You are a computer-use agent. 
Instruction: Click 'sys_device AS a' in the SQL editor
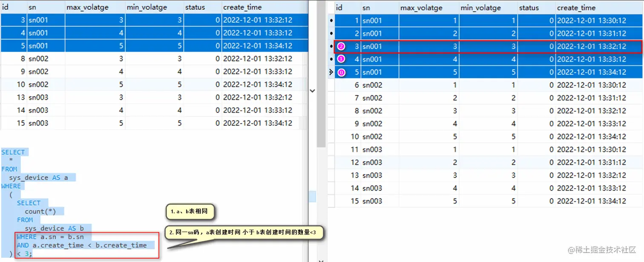(x=39, y=178)
